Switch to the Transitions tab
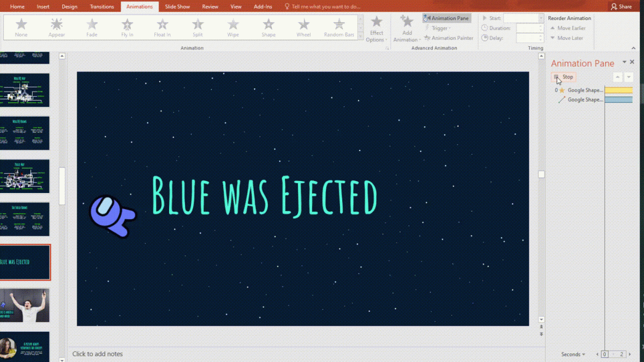The height and width of the screenshot is (362, 644). 102,7
